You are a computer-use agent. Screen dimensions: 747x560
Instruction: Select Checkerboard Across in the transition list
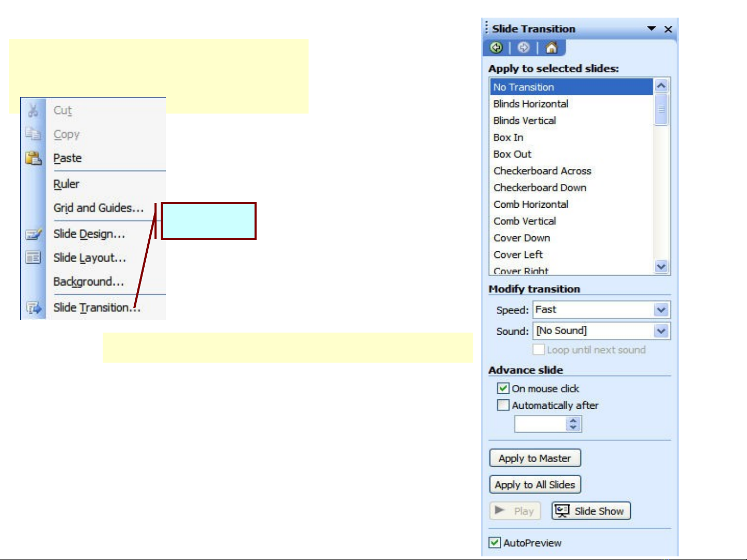point(542,171)
